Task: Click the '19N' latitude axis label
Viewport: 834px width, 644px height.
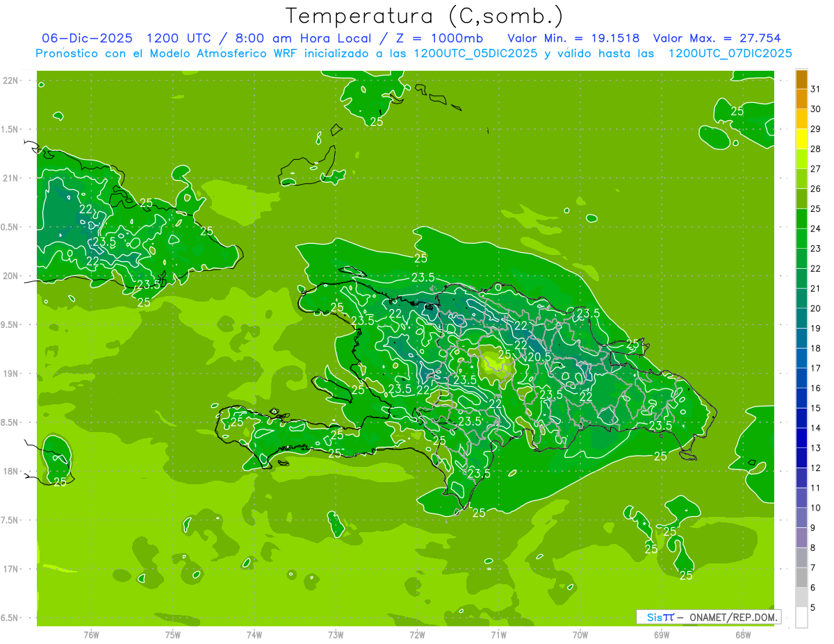Action: 12,374
